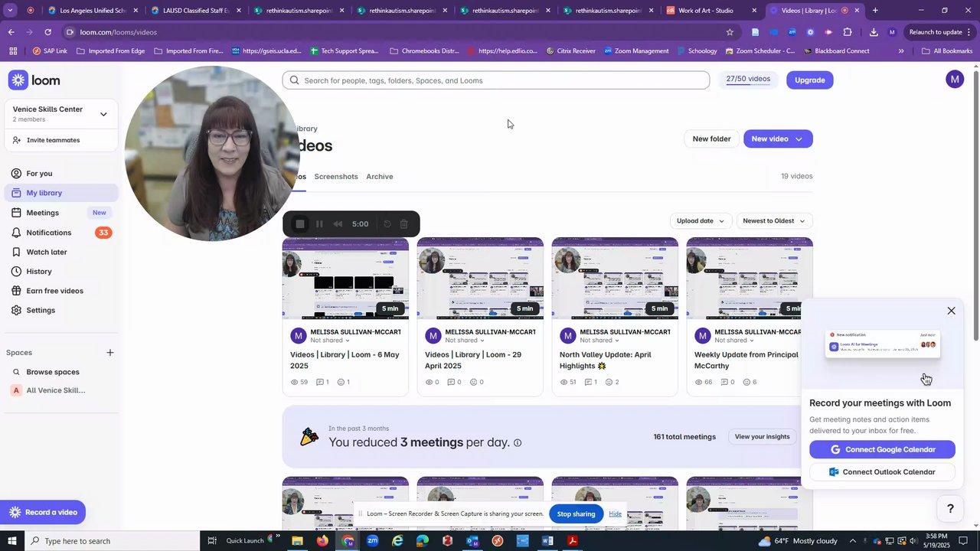The width and height of the screenshot is (980, 551).
Task: Click reactions icon on North Valley video
Action: [609, 382]
